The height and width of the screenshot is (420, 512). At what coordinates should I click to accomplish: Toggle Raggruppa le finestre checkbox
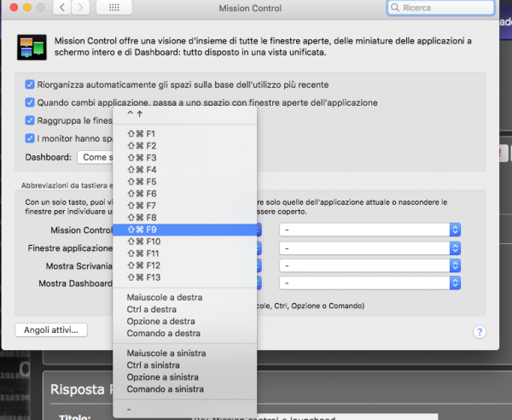pyautogui.click(x=30, y=120)
